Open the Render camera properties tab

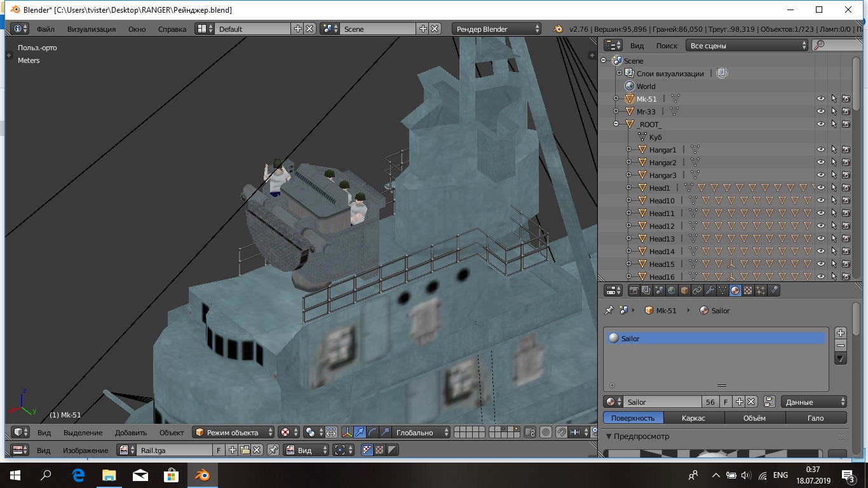pyautogui.click(x=634, y=291)
